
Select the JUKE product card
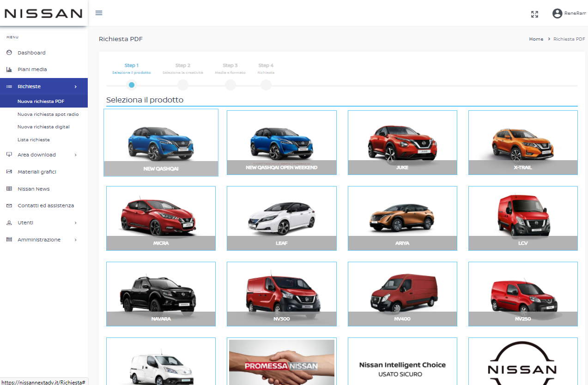click(402, 143)
